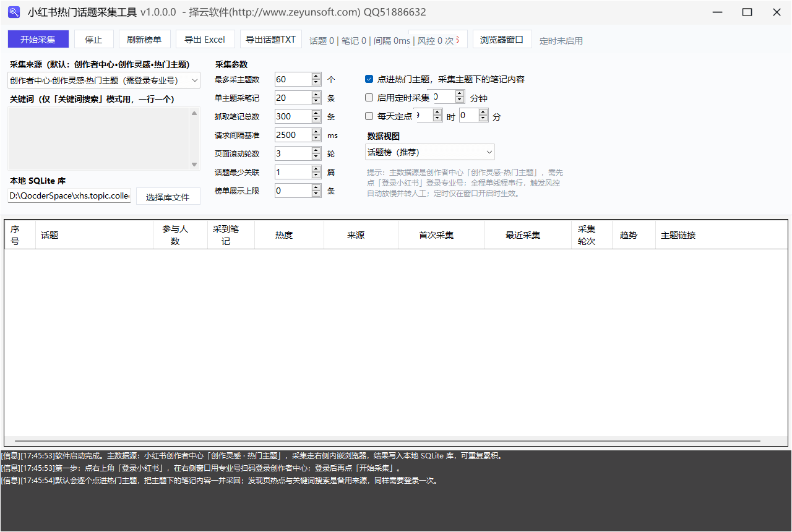Image resolution: width=792 pixels, height=532 pixels.
Task: Increase 榜单展示上限 with up arrow
Action: point(316,187)
